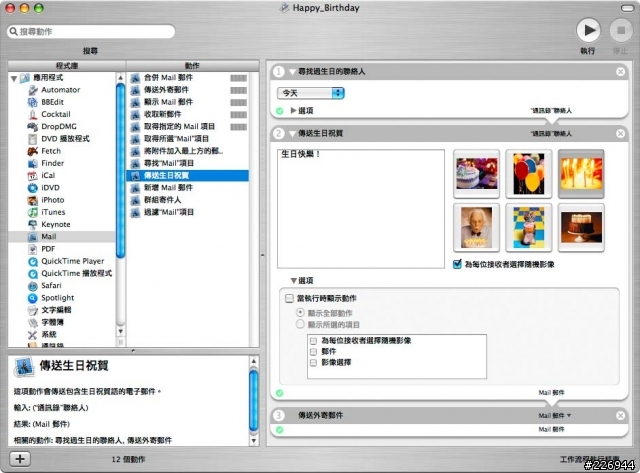This screenshot has width=640, height=473.
Task: Select the PDF library entry
Action: 48,249
